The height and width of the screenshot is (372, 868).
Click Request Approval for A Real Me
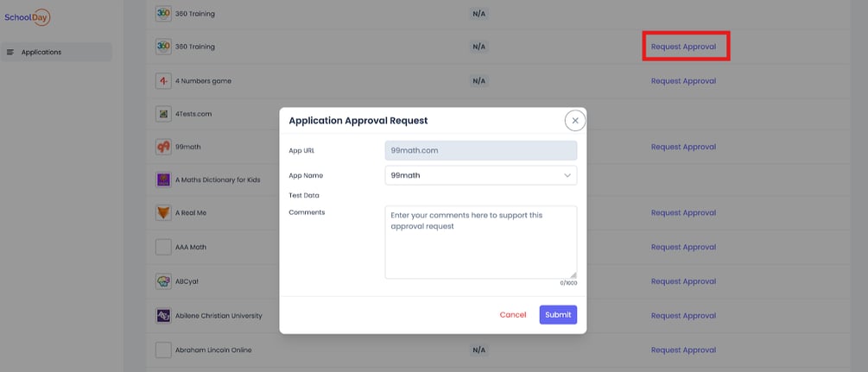pos(684,212)
